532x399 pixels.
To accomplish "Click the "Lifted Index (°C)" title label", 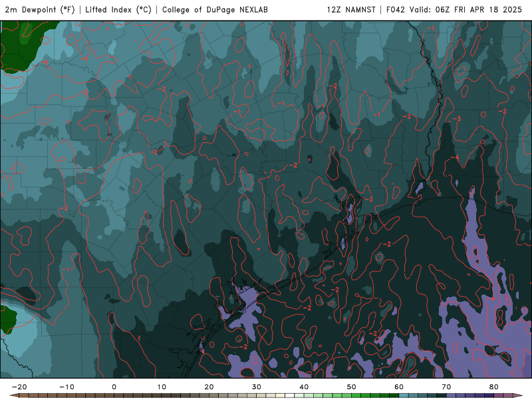I will [x=118, y=10].
